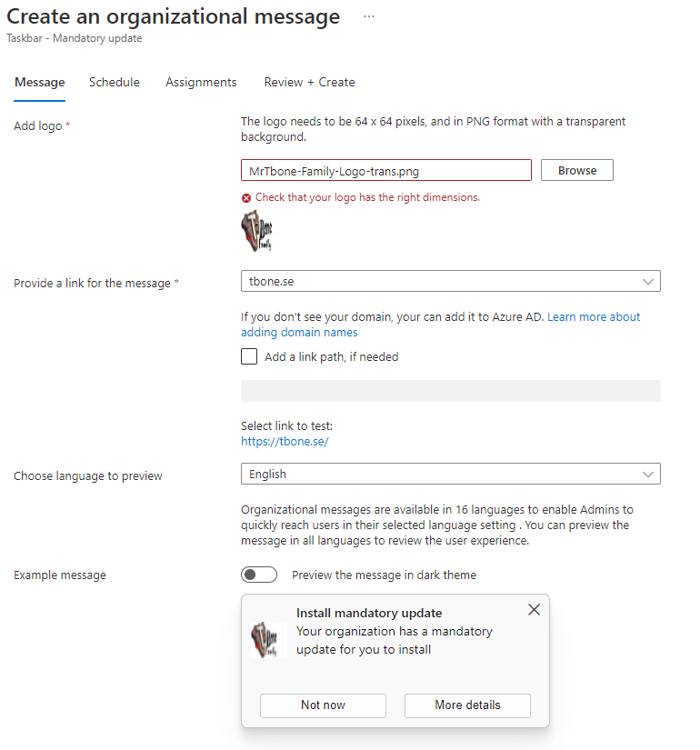Click the Browse button for the logo
Screen dimensions: 700x750
(x=576, y=169)
